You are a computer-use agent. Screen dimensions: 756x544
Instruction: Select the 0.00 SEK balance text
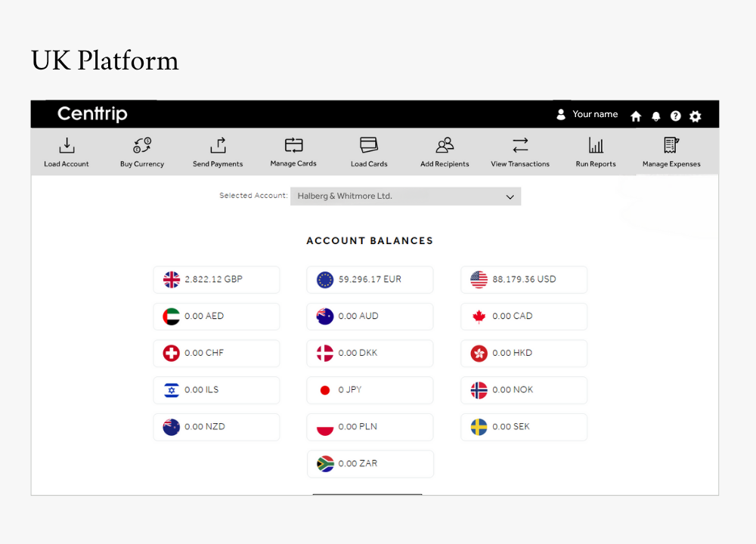coord(510,427)
